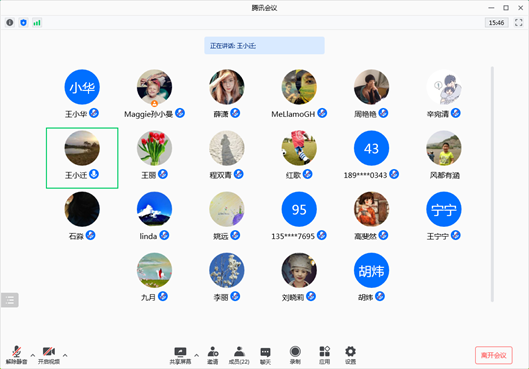Image resolution: width=529 pixels, height=369 pixels.
Task: Click the meeting info icon at top left
Action: click(x=10, y=23)
